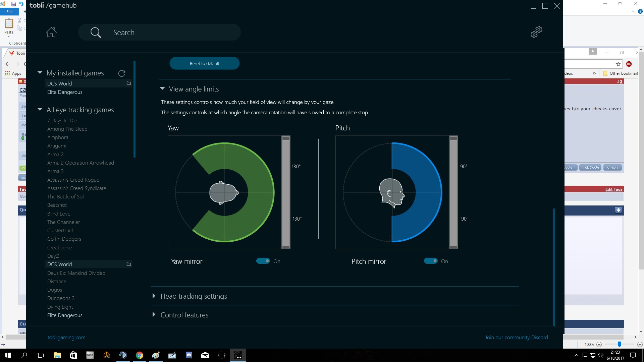Refresh the installed games list
This screenshot has width=644, height=362.
[x=122, y=73]
